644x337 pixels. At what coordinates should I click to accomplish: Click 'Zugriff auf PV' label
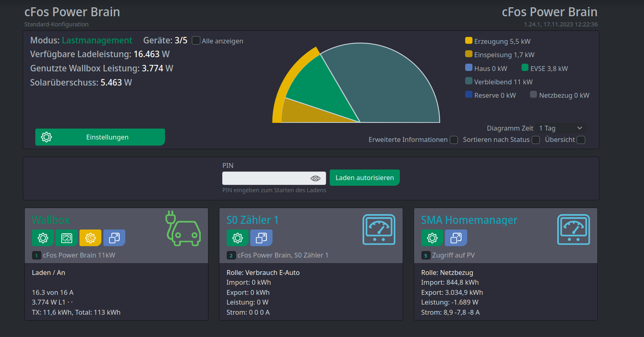453,255
